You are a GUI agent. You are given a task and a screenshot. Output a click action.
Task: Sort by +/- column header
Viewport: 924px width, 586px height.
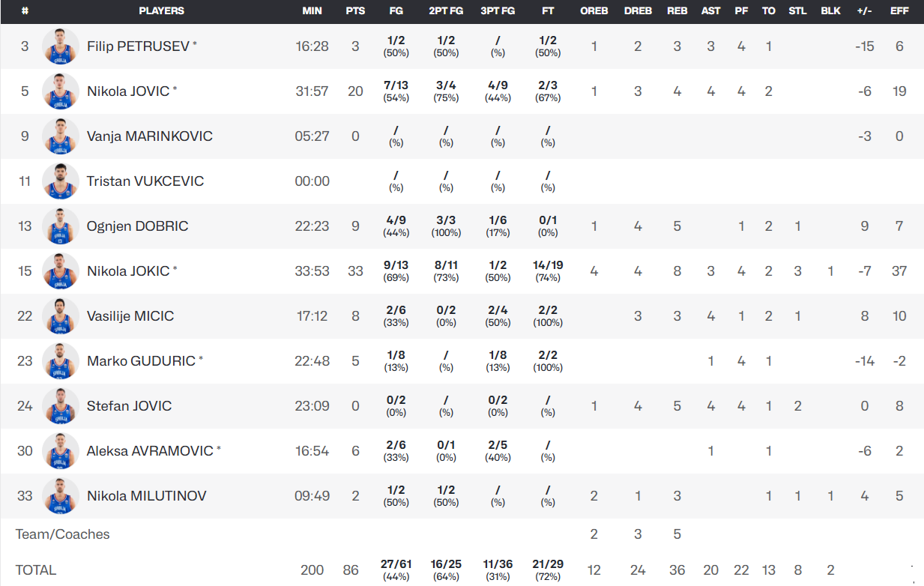tap(865, 11)
